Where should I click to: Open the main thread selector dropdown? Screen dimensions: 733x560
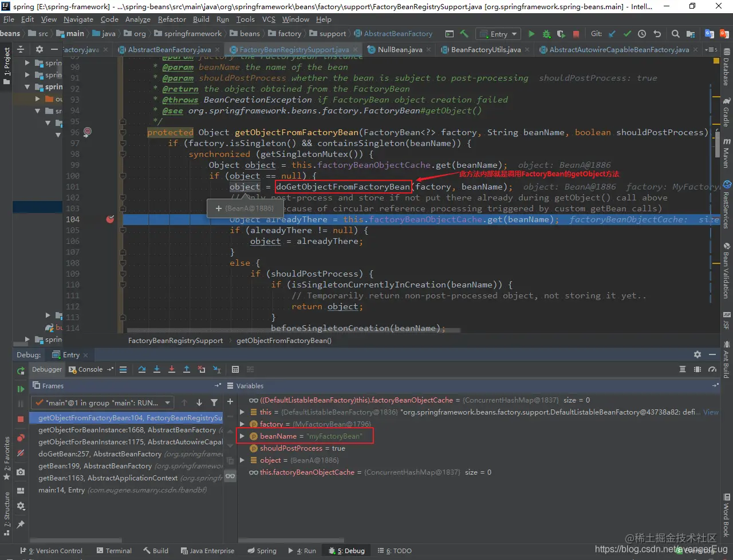click(x=103, y=403)
